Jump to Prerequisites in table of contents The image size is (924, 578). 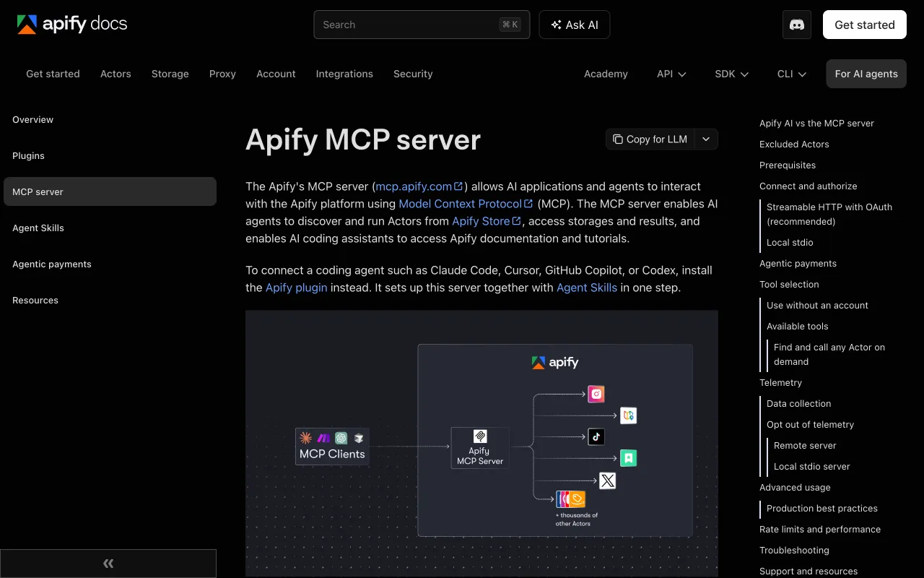pyautogui.click(x=788, y=165)
